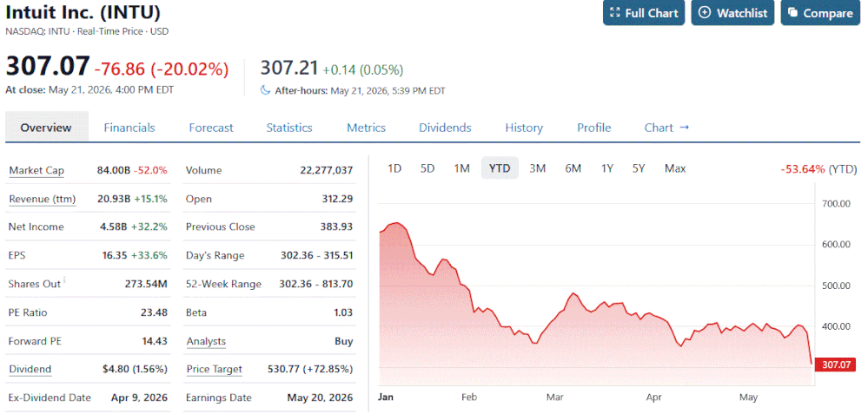Go to the Statistics tab

(289, 128)
